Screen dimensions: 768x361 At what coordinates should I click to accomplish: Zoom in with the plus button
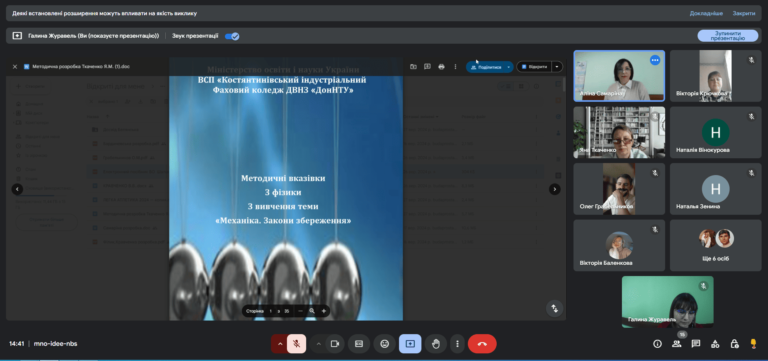pos(323,311)
